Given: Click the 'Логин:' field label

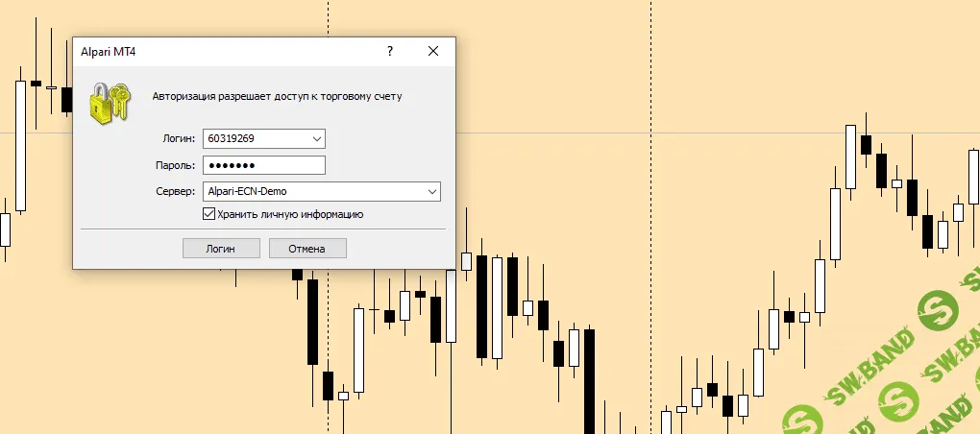Looking at the screenshot, I should [179, 139].
